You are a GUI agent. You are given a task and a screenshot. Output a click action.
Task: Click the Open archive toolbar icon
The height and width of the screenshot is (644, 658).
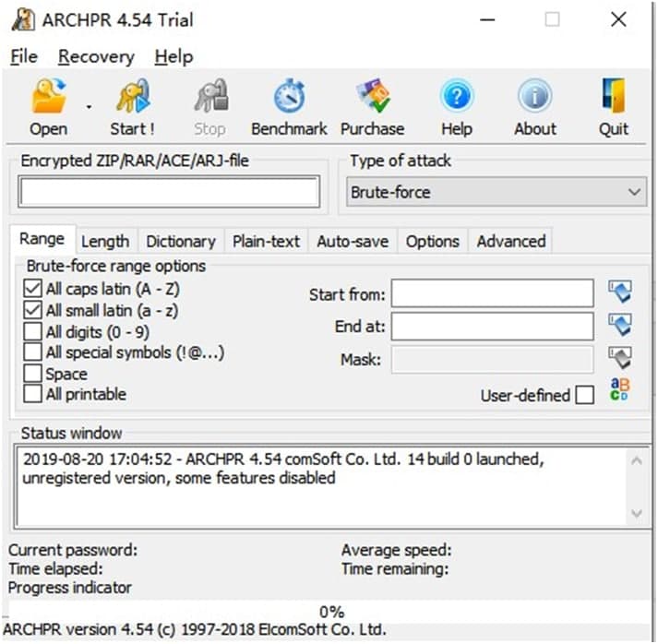pos(49,97)
